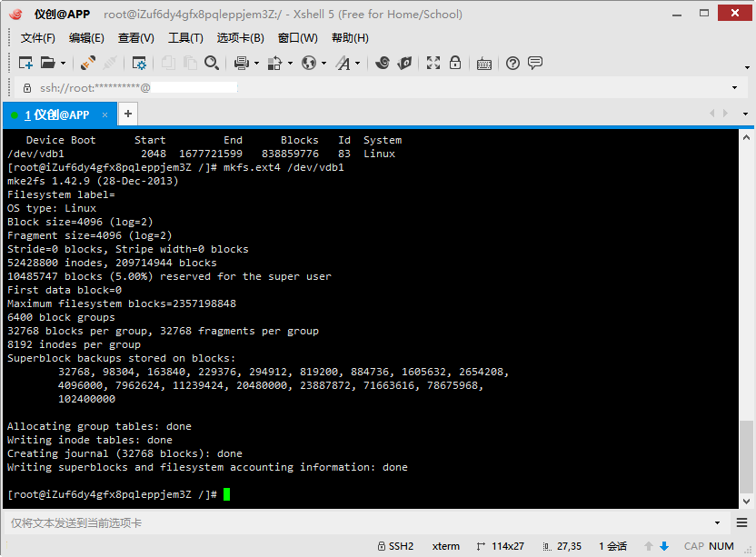Screen dimensions: 756x557
Task: Click the Xagent leaf icon
Action: [404, 63]
